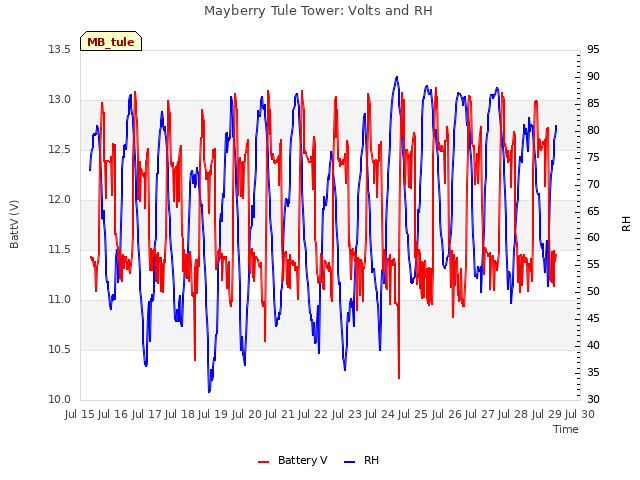This screenshot has width=640, height=480.
Task: Click the 90 right axis value
Action: [x=593, y=77]
